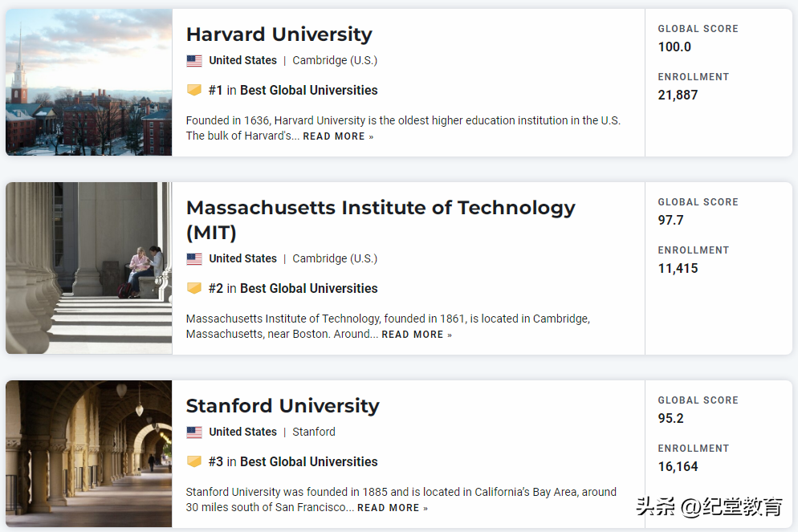
Task: Click the MIT columns thumbnail image
Action: 89,268
